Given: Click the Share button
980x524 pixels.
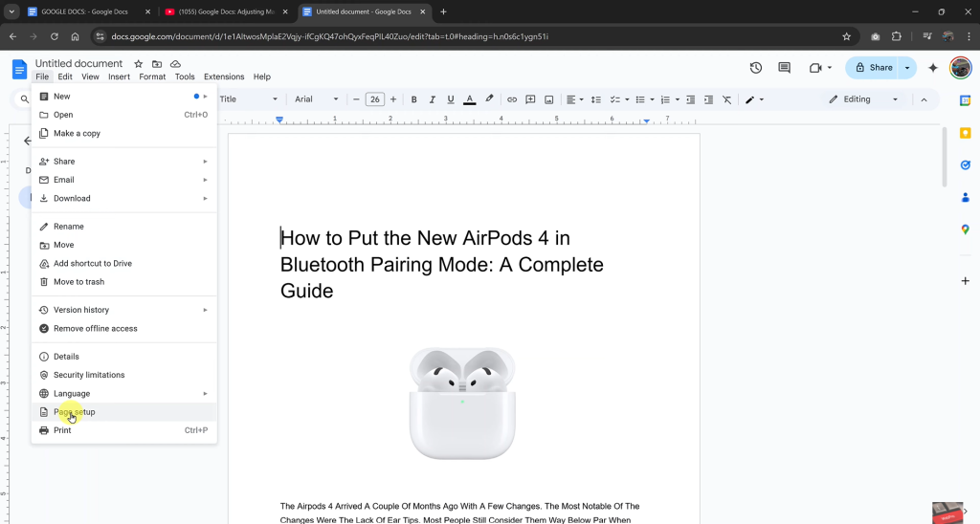Looking at the screenshot, I should pos(873,68).
